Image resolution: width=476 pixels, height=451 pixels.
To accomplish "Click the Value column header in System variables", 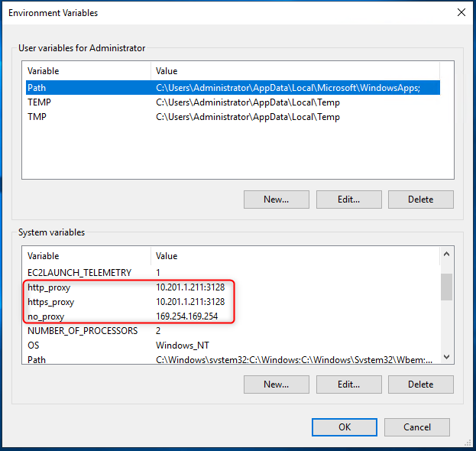I will coord(295,256).
